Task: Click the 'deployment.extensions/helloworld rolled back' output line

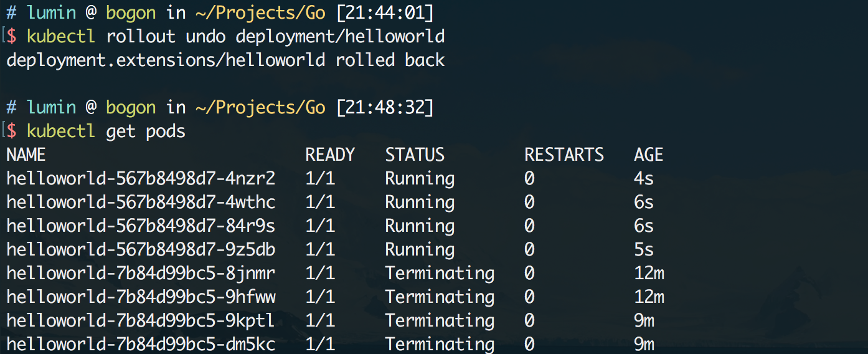Action: pos(225,60)
